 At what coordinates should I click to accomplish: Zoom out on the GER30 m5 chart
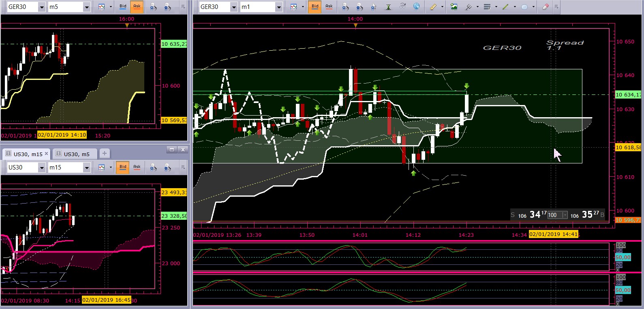167,7
